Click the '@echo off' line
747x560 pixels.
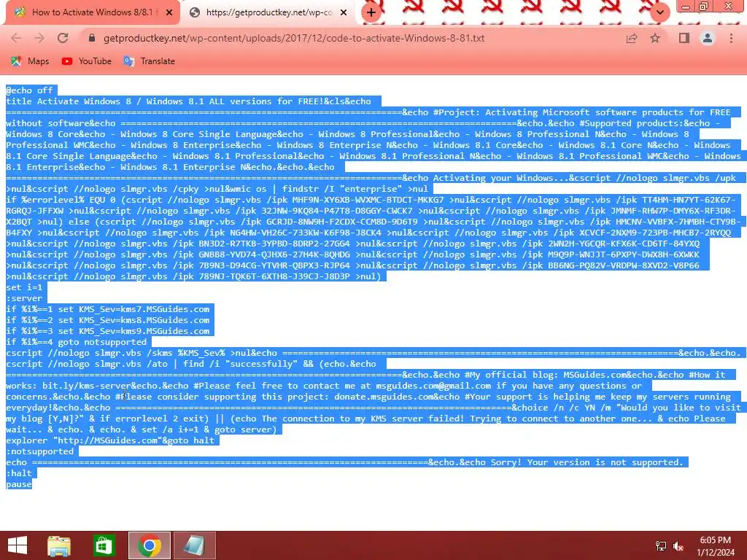click(x=29, y=90)
